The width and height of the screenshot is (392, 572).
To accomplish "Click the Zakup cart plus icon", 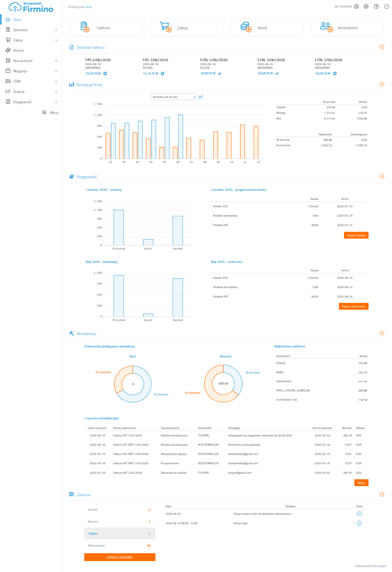I will coord(166,27).
